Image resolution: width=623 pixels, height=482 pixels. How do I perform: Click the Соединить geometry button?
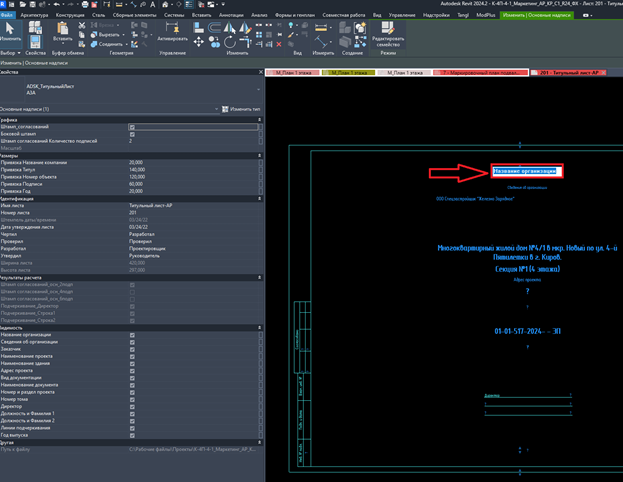coord(106,44)
